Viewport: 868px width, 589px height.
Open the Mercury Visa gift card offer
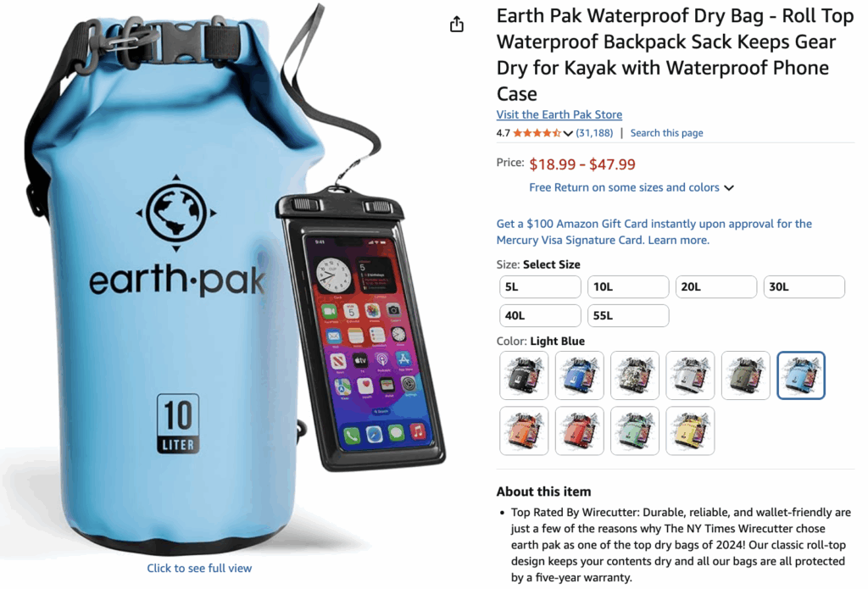tap(654, 232)
